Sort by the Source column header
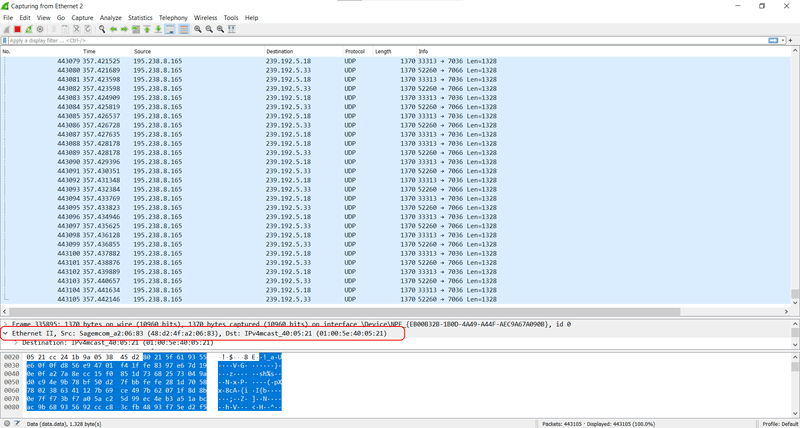800x428 pixels. pos(198,52)
